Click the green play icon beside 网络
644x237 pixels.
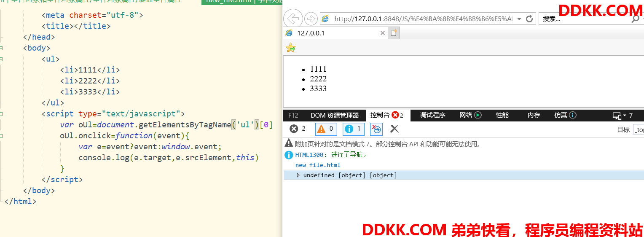pyautogui.click(x=478, y=115)
